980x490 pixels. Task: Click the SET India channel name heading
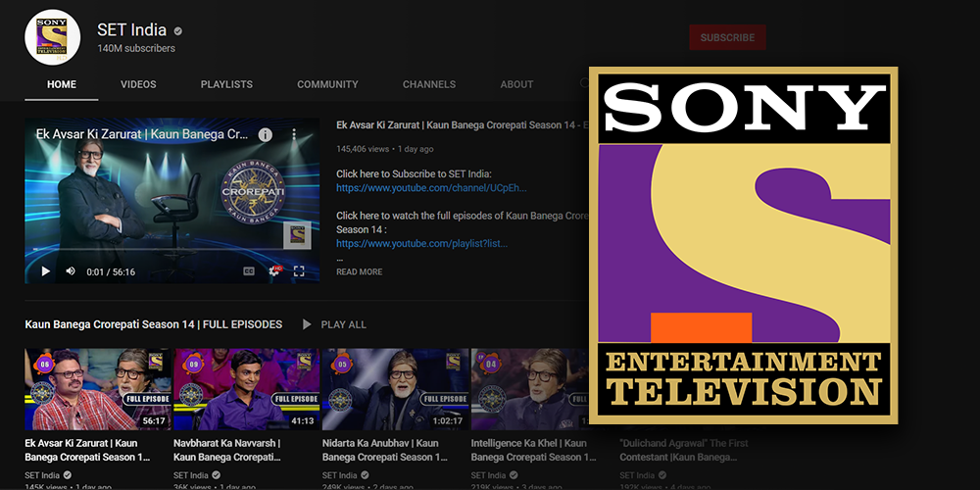click(132, 30)
